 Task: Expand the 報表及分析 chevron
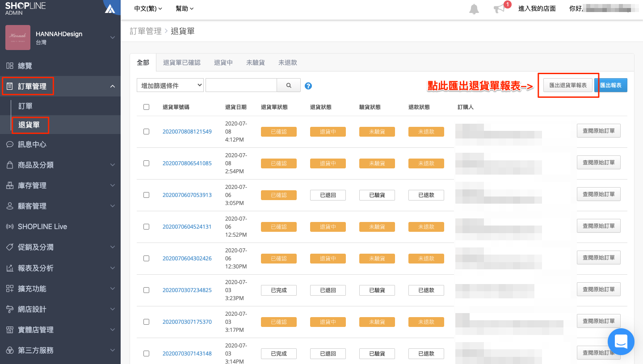113,268
